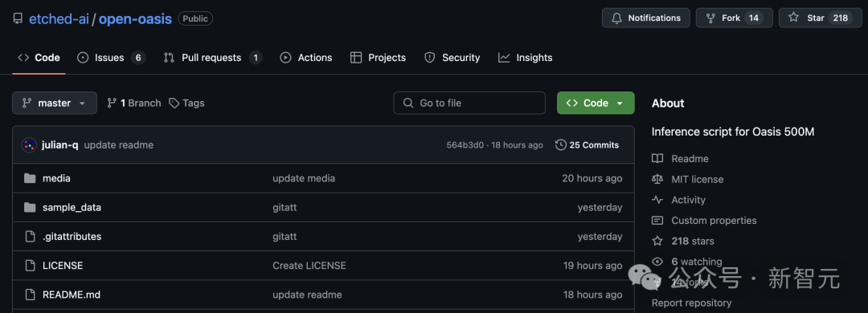Open the update readme commit message
Image resolution: width=868 pixels, height=313 pixels.
[x=118, y=145]
